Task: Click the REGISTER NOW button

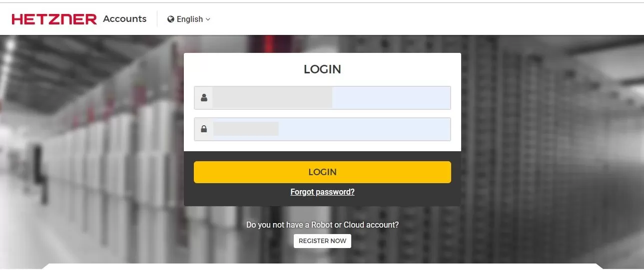Action: coord(322,241)
